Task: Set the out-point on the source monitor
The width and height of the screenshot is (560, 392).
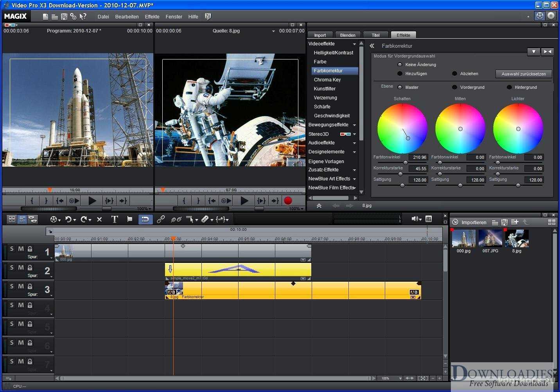Action: 198,201
